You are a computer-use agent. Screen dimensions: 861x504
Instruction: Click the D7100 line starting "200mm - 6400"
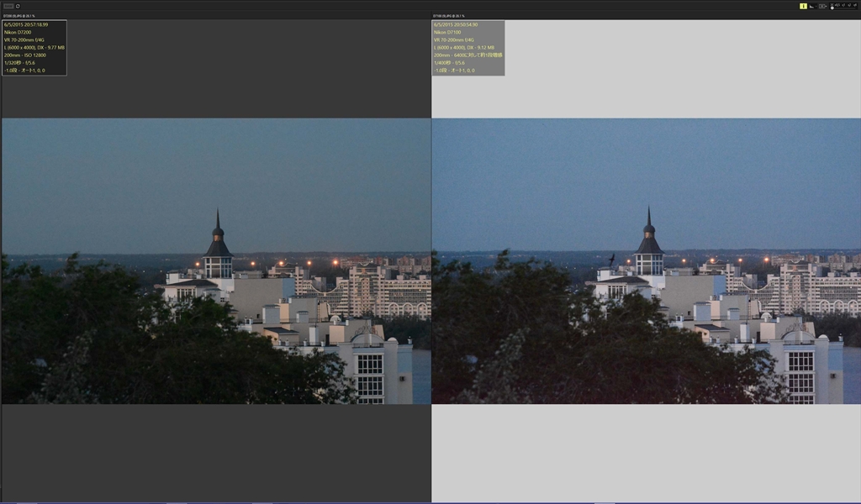pos(467,55)
